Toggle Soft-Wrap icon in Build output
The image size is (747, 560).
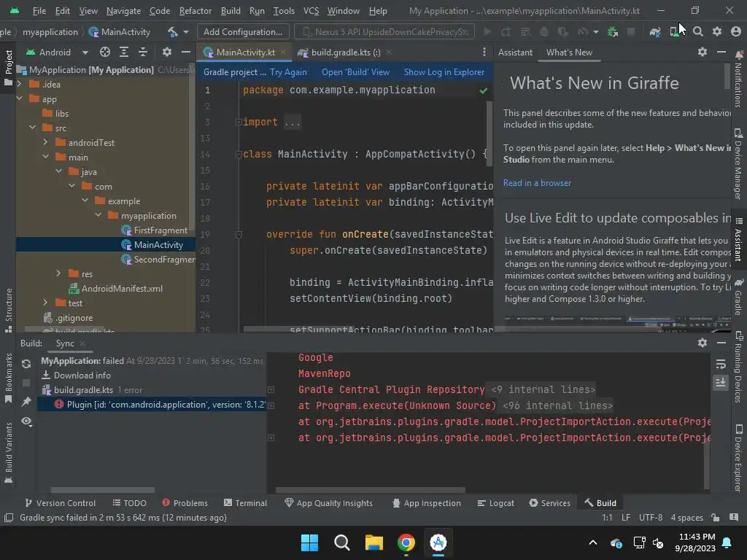point(721,365)
